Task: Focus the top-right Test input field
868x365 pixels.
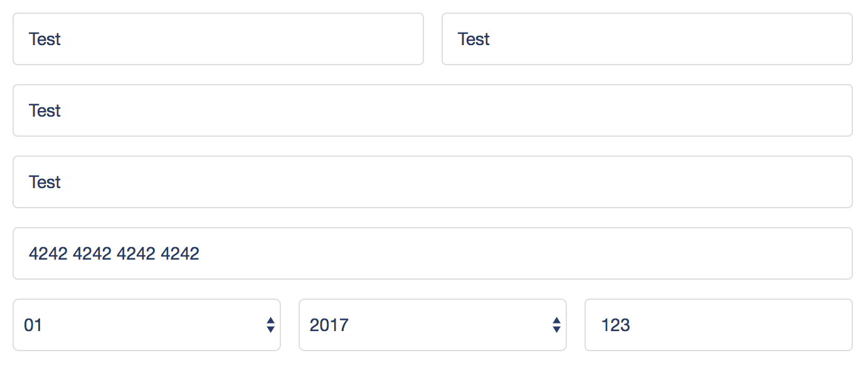Action: coord(647,39)
